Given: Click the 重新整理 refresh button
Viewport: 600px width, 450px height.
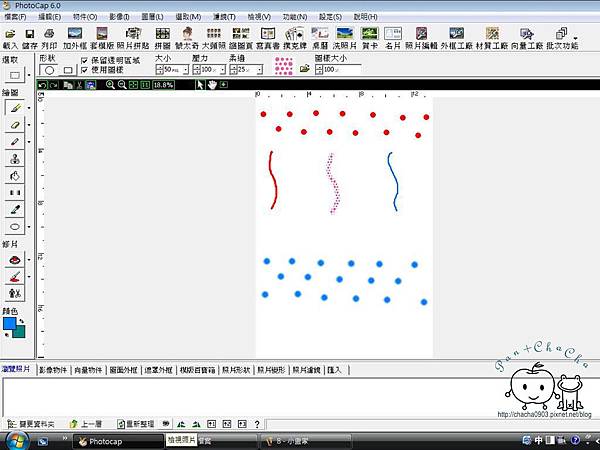Looking at the screenshot, I should 135,424.
